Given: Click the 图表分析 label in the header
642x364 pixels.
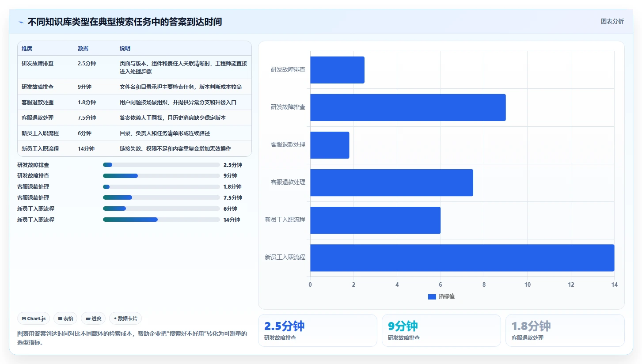Looking at the screenshot, I should click(x=612, y=21).
